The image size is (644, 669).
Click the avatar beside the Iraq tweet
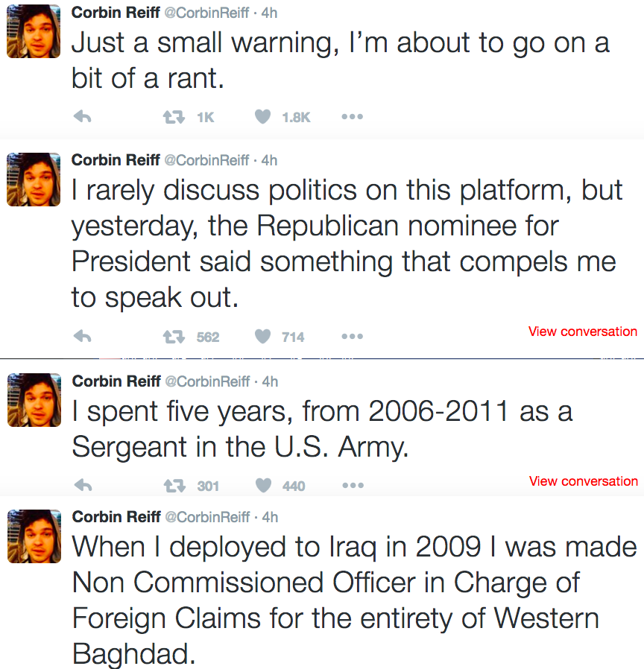(x=34, y=536)
